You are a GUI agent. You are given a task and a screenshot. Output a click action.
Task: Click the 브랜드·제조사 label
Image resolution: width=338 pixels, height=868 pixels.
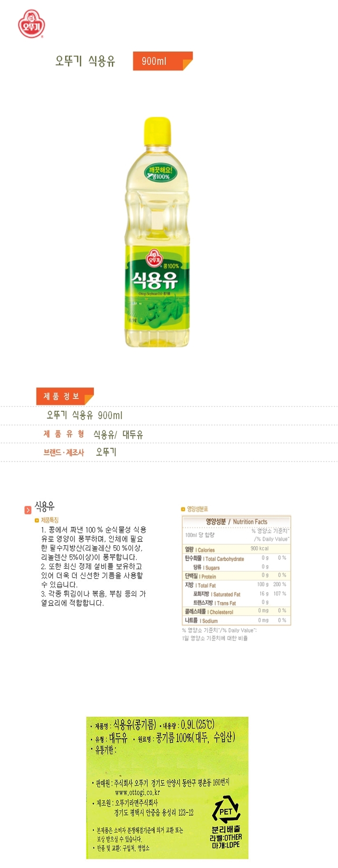pos(64,452)
